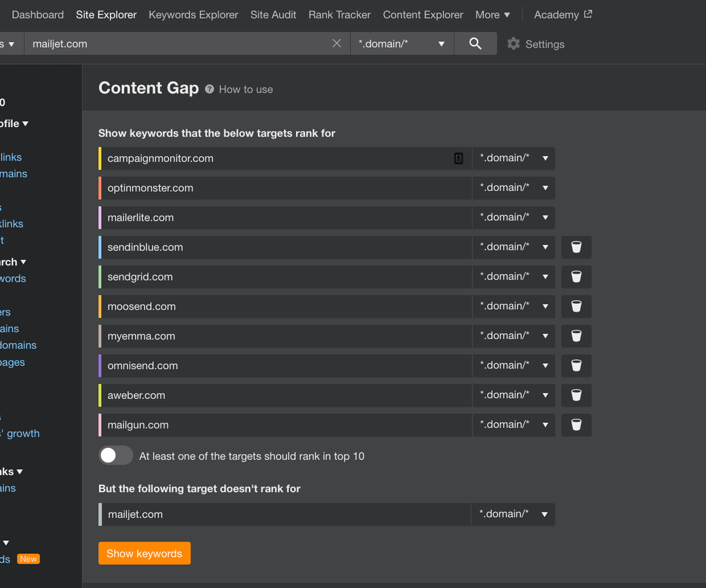Open the Academy external link
The height and width of the screenshot is (588, 706).
(x=562, y=15)
